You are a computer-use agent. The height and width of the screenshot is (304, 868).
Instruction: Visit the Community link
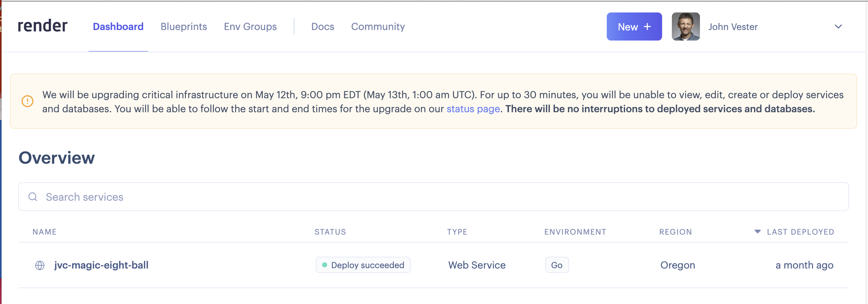point(378,27)
